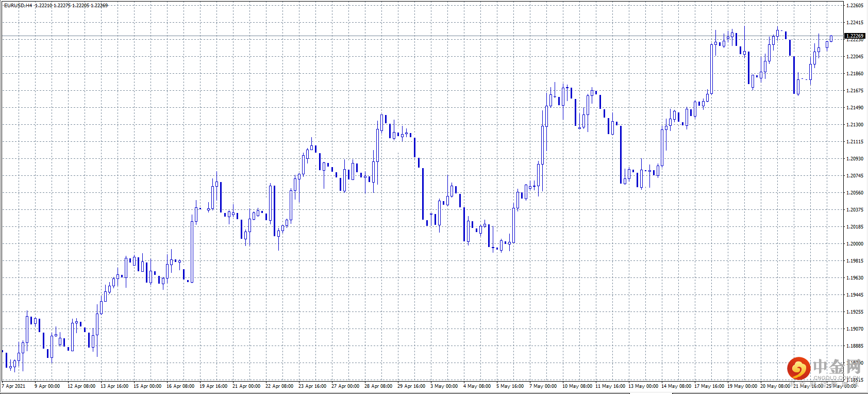This screenshot has width=868, height=394.
Task: Click the 1.22605 price axis label
Action: tap(855, 6)
